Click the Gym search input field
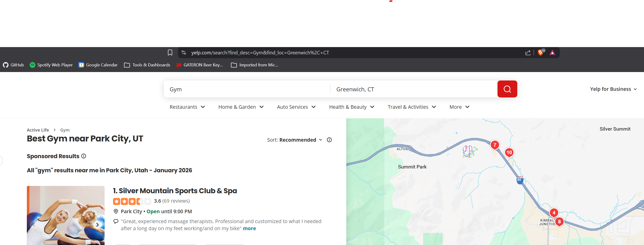Image resolution: width=644 pixels, height=245 pixels. (247, 89)
